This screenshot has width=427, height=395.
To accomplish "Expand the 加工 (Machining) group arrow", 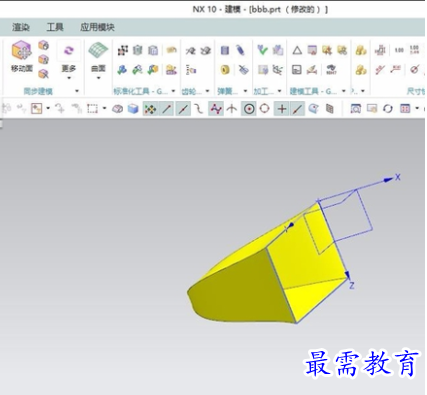I will 280,91.
